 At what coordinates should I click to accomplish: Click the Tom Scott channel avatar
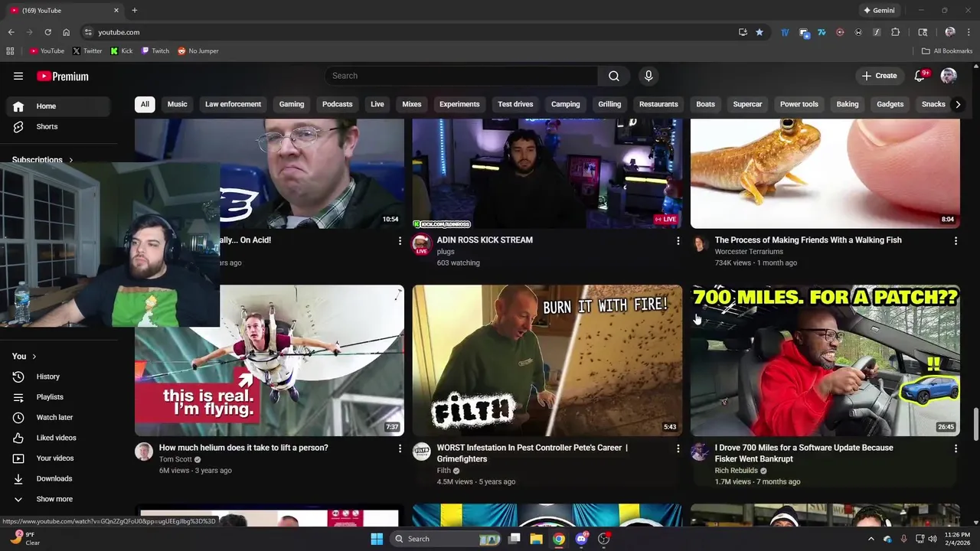pyautogui.click(x=144, y=452)
